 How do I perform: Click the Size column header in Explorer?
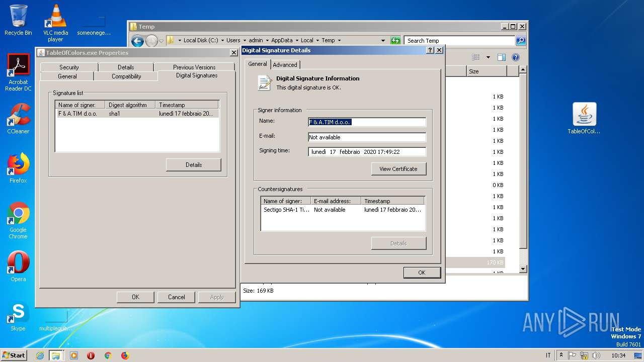486,71
